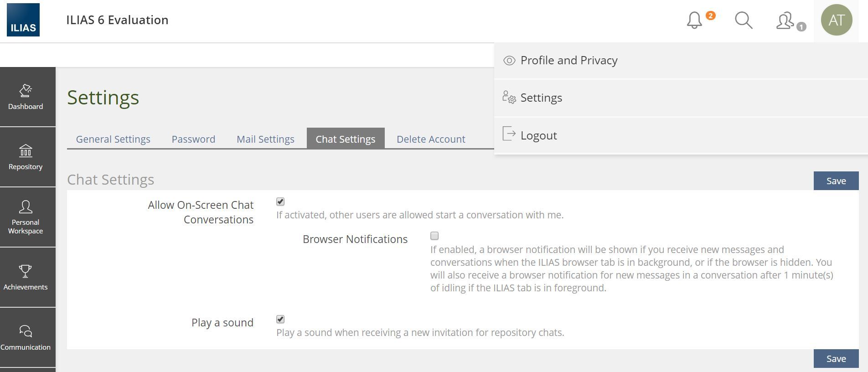Click Logout in the user menu
Screen dimensions: 868x372
tap(538, 135)
